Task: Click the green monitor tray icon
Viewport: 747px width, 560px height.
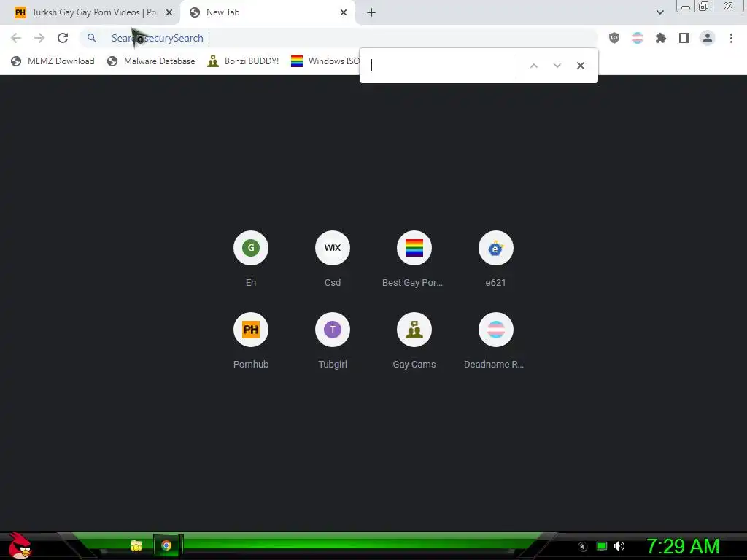Action: [x=602, y=546]
